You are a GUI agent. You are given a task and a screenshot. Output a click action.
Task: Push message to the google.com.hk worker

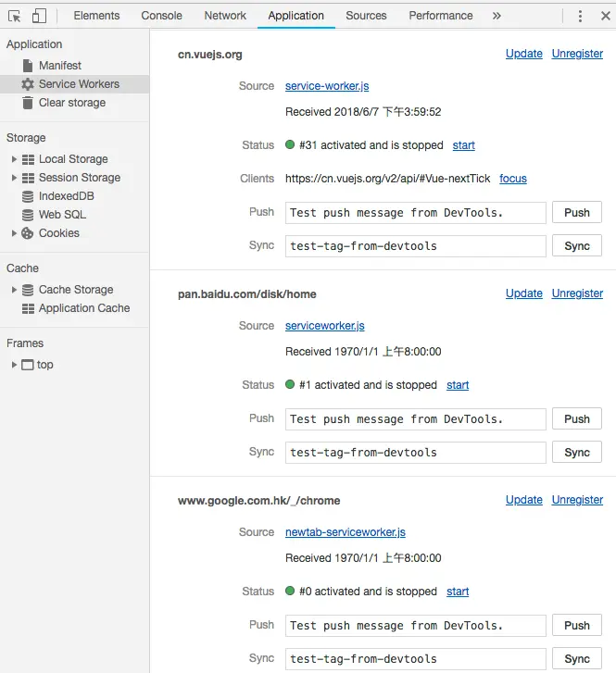click(x=577, y=626)
